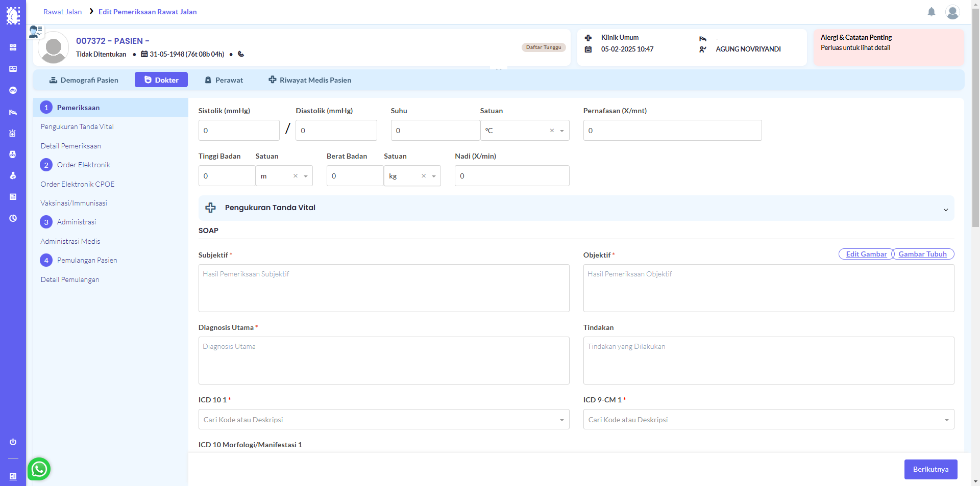Click the Daftar Tunggu status badge

[544, 47]
